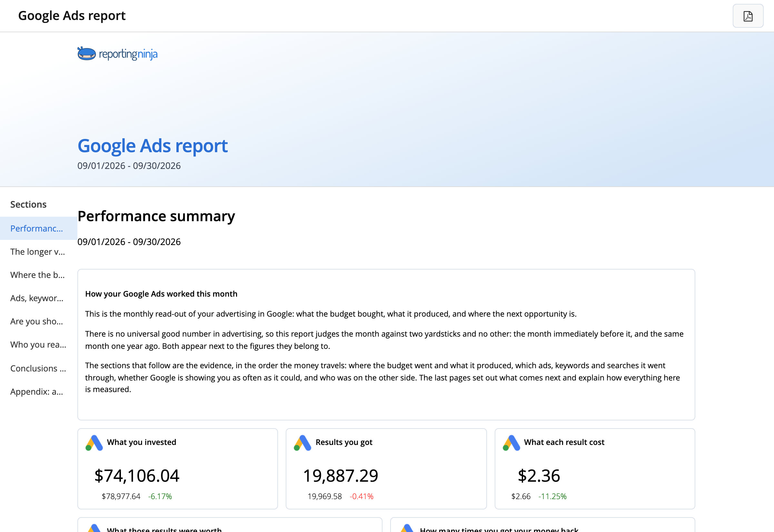Click the large blue 'Google Ads report' title

pyautogui.click(x=152, y=146)
